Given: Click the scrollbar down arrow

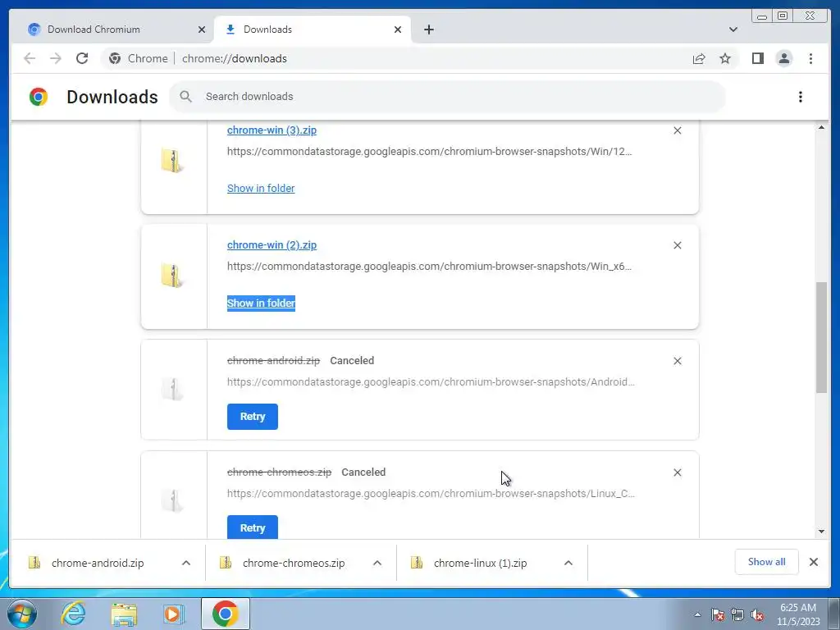Looking at the screenshot, I should pyautogui.click(x=822, y=532).
